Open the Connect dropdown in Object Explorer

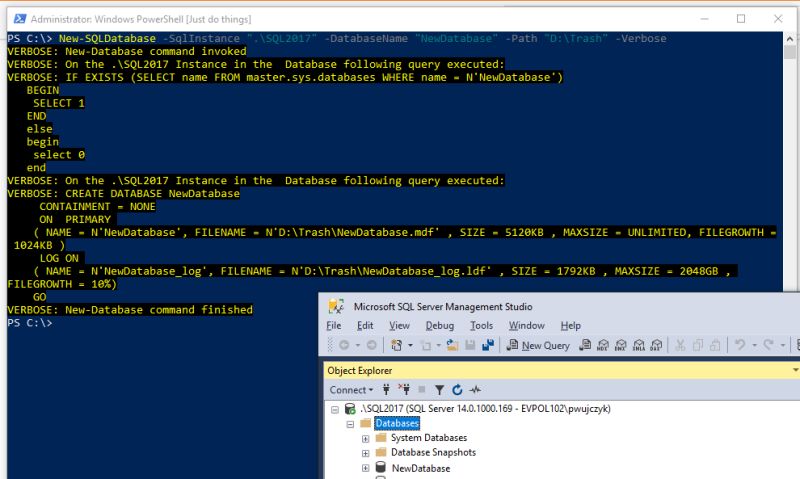click(x=351, y=390)
